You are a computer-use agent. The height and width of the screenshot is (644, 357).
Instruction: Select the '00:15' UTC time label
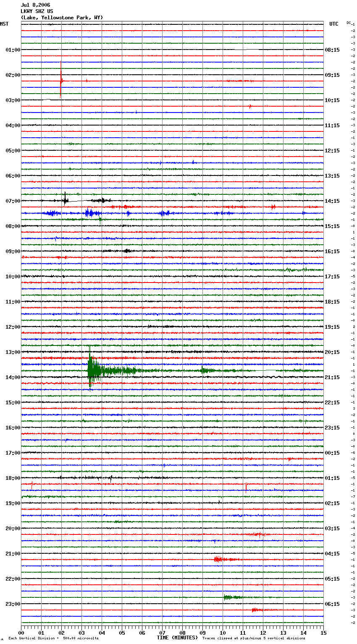coord(332,453)
